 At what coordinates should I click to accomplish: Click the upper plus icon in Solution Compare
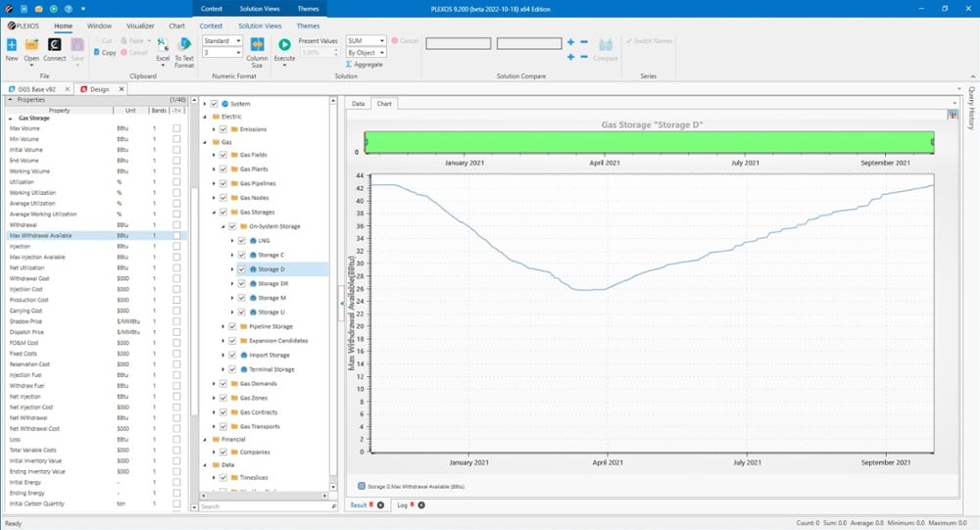(570, 42)
